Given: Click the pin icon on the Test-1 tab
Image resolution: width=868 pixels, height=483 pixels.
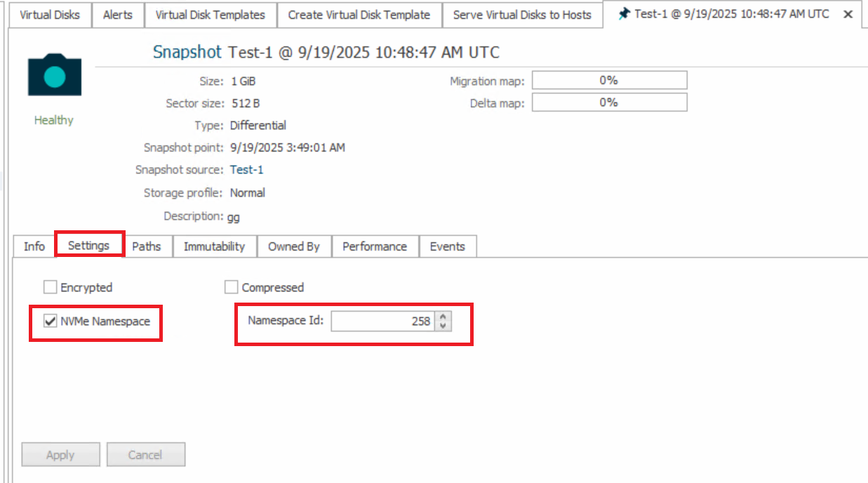Looking at the screenshot, I should point(624,14).
